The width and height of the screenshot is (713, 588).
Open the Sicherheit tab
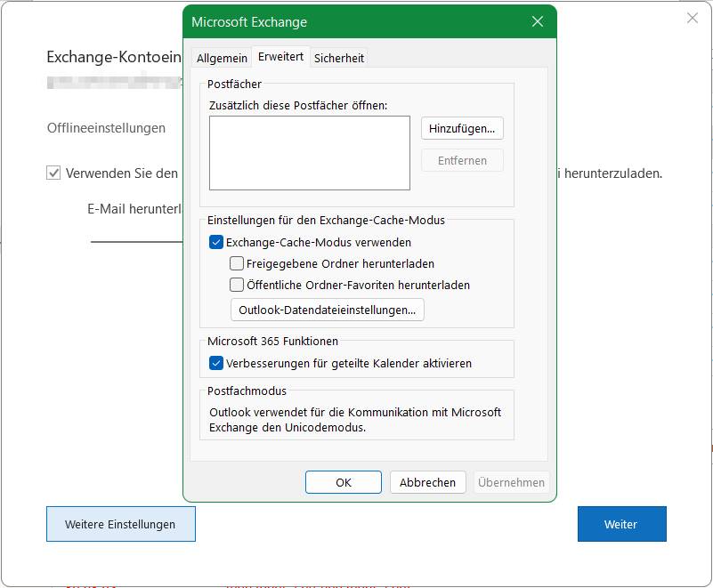coord(339,56)
